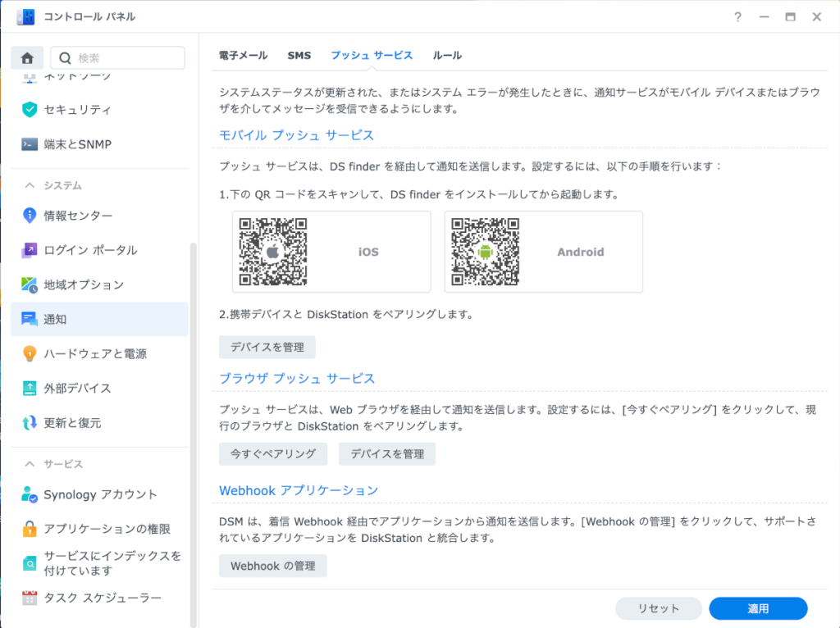This screenshot has height=628, width=840.
Task: Open 外部デバイス in the sidebar
Action: click(99, 388)
